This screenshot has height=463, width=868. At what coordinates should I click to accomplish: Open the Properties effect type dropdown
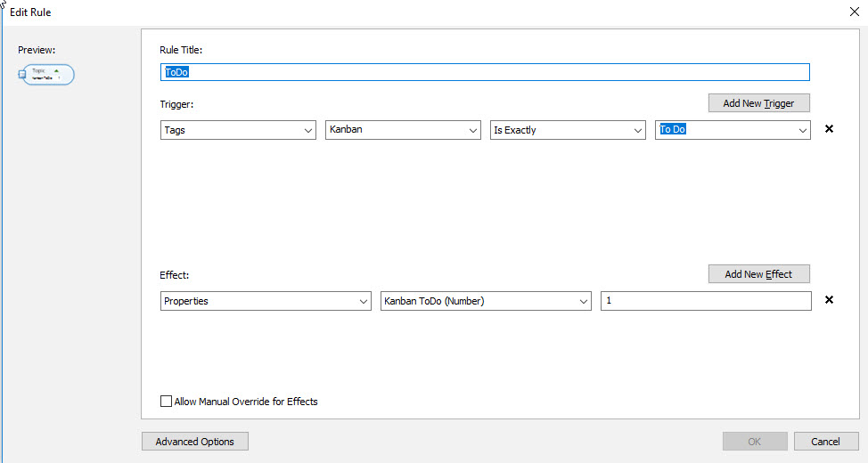[x=266, y=301]
